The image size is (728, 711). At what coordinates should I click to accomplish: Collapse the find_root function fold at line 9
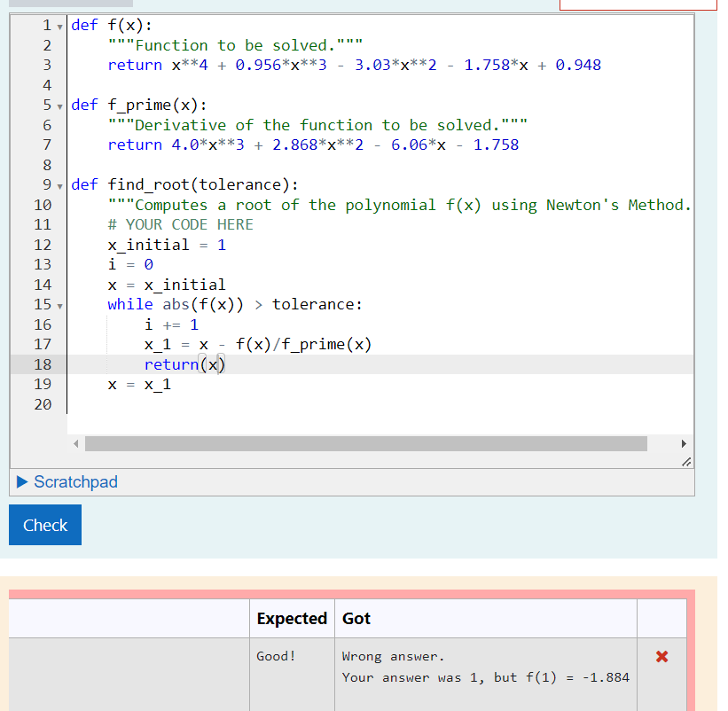[60, 186]
